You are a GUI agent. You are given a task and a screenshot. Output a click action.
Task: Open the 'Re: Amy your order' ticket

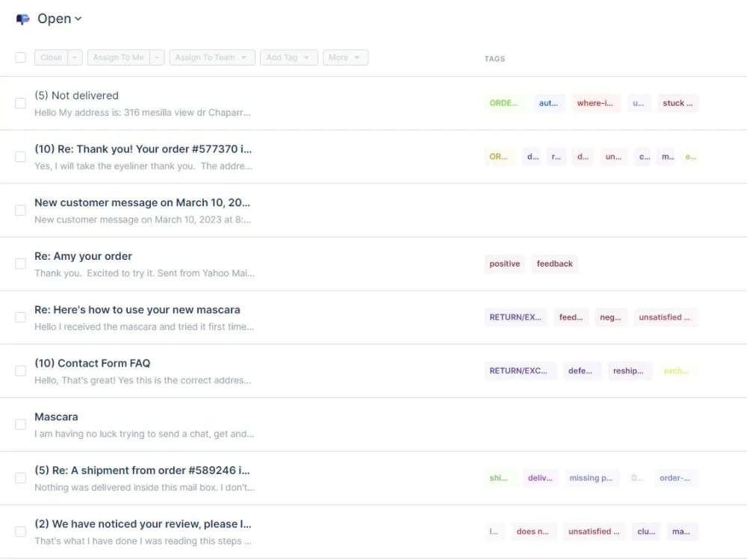(83, 256)
